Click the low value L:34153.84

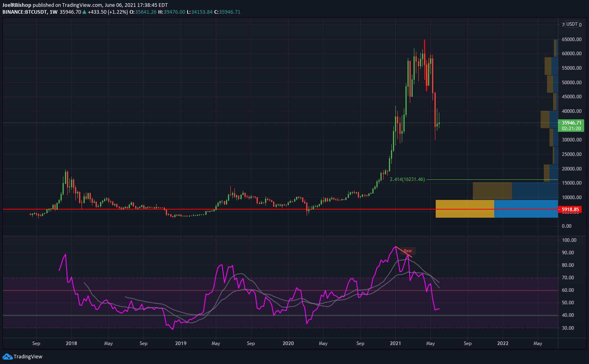point(199,12)
